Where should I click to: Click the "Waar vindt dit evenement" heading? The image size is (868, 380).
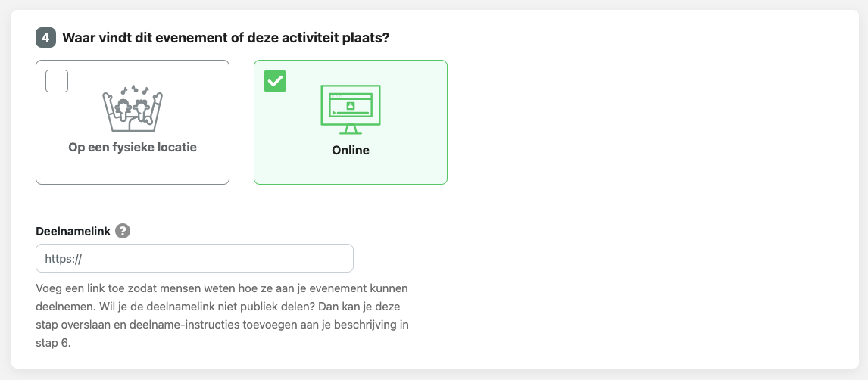(x=226, y=37)
